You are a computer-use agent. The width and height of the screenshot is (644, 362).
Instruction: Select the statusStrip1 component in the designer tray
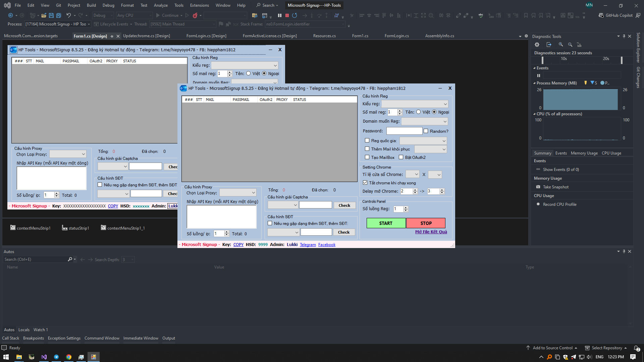click(x=75, y=228)
